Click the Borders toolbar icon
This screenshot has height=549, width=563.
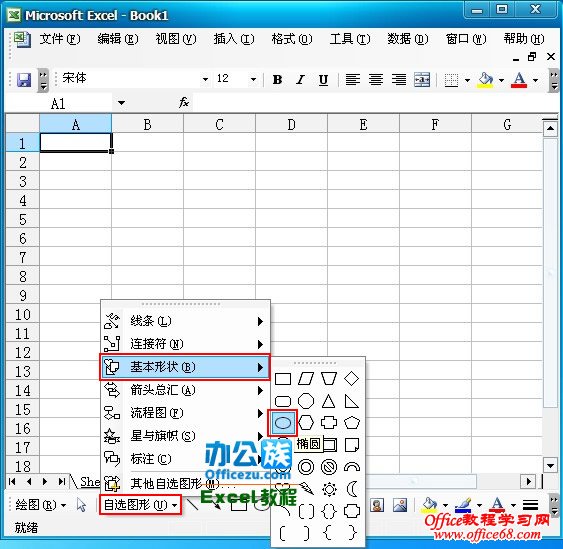click(x=451, y=80)
